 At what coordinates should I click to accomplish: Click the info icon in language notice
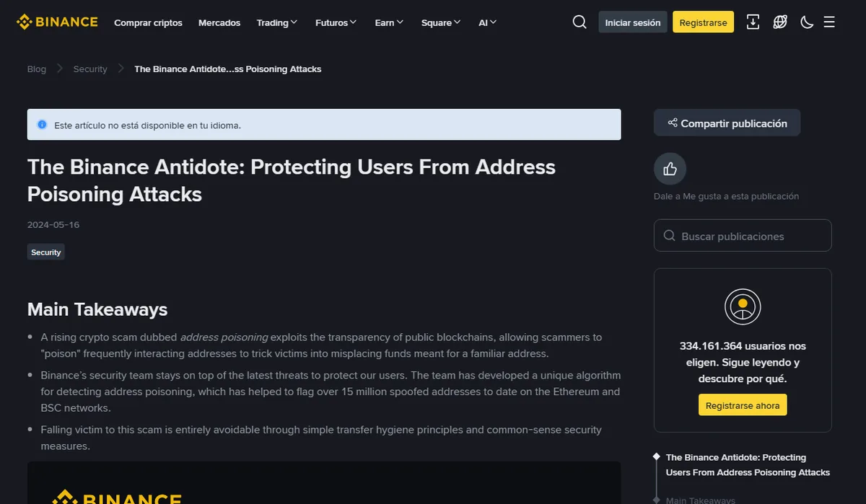[x=42, y=125]
